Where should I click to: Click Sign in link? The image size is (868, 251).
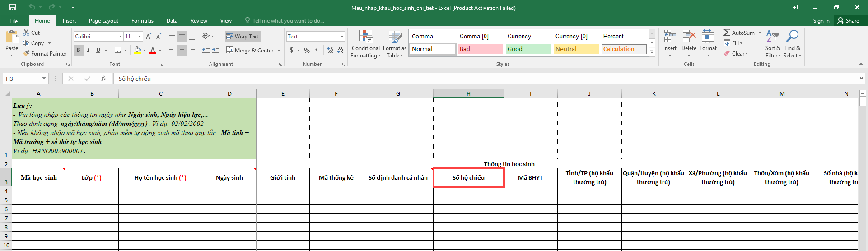point(821,21)
